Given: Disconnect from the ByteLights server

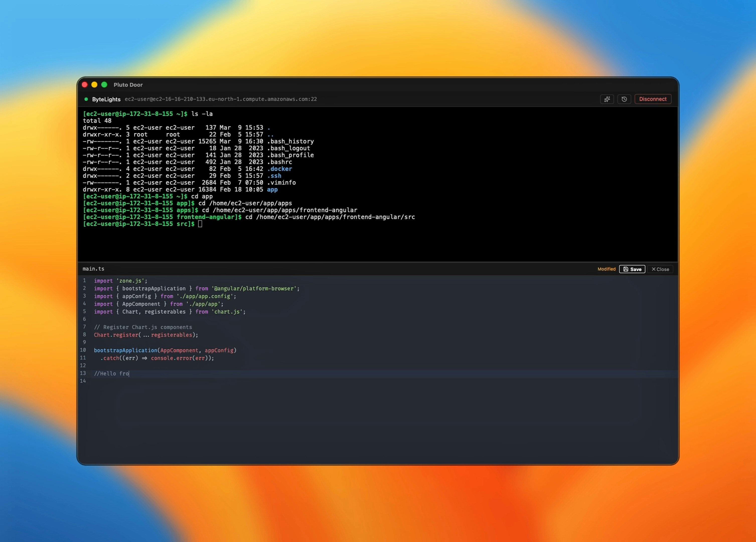Looking at the screenshot, I should point(652,99).
